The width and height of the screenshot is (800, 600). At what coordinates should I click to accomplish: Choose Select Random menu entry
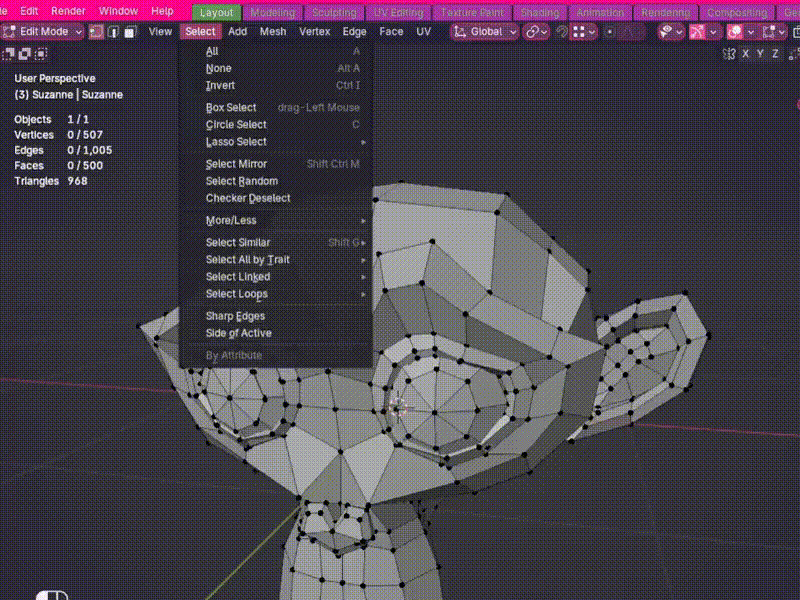pyautogui.click(x=276, y=181)
